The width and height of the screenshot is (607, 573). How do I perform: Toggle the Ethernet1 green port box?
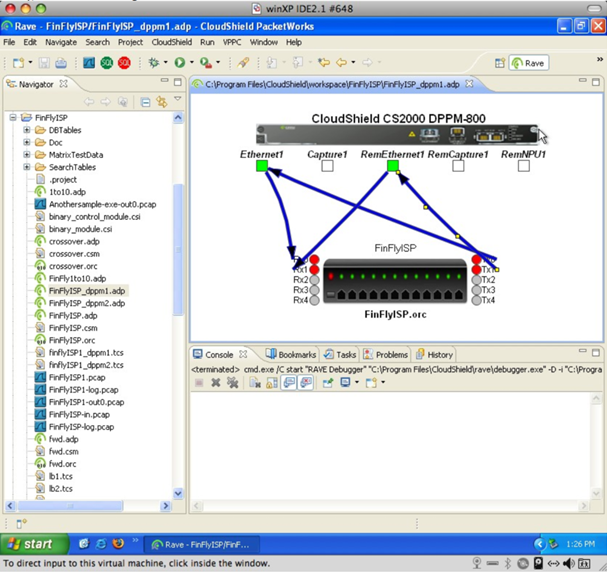(262, 166)
